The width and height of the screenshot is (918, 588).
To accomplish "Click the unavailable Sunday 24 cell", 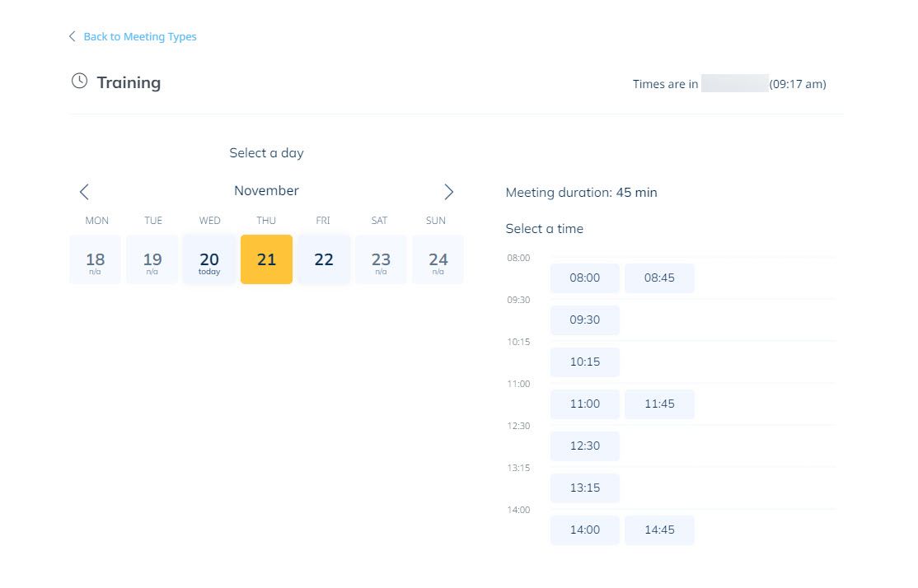I will [x=437, y=259].
